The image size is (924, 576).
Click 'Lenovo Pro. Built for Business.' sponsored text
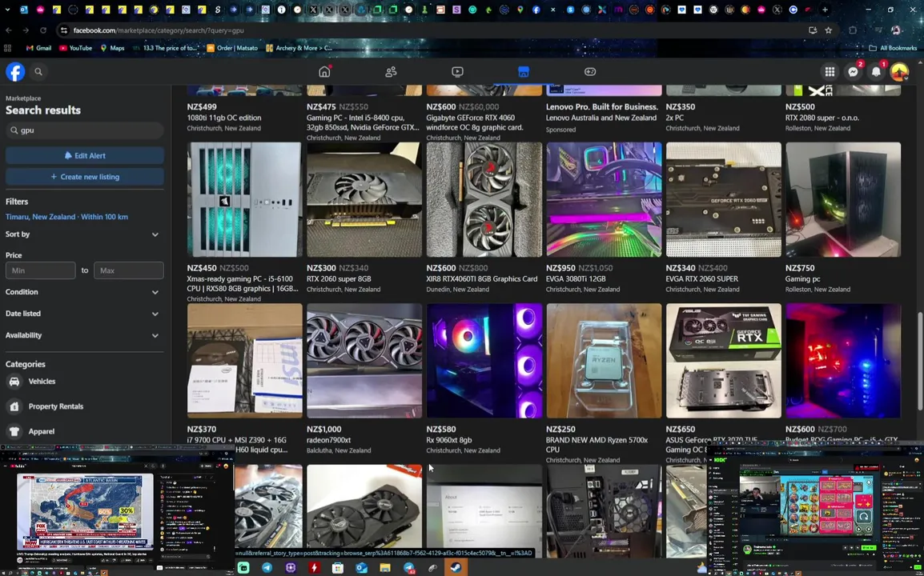tap(601, 107)
